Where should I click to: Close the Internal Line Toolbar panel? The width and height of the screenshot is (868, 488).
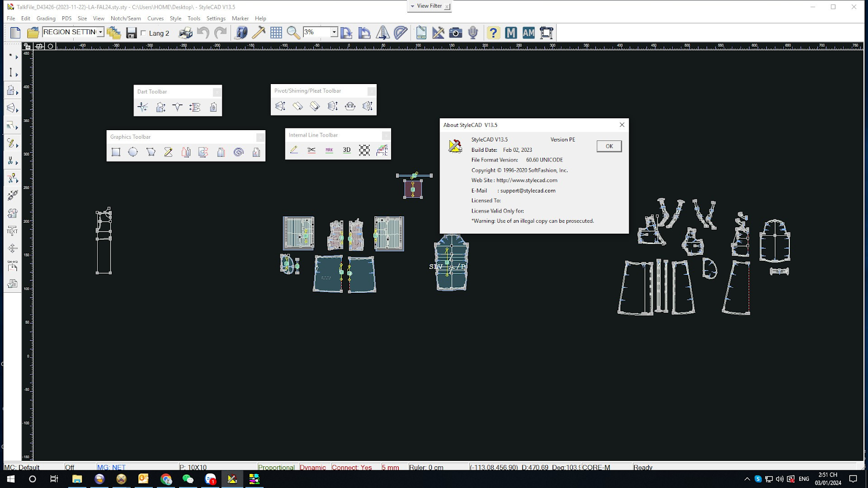pos(386,135)
